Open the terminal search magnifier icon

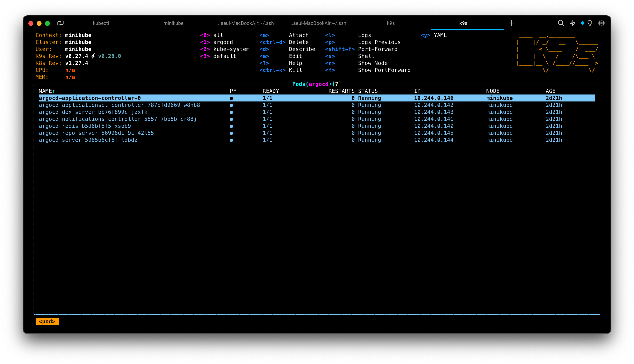click(x=561, y=23)
